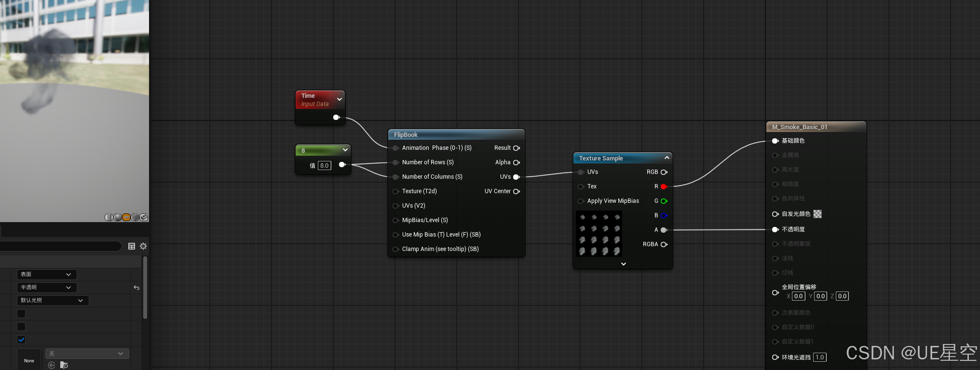Click the red R channel pin
Image resolution: width=980 pixels, height=370 pixels.
(x=664, y=186)
